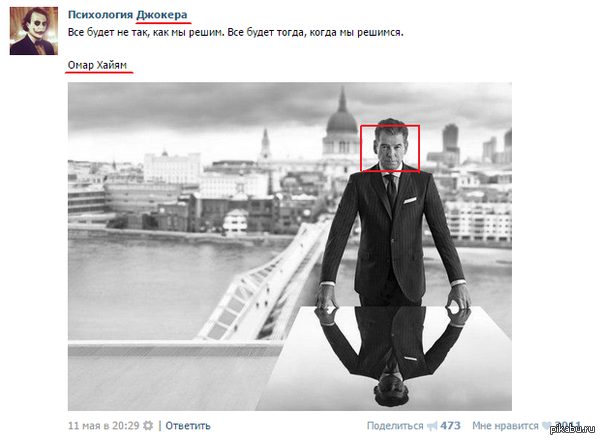Click the man's mirrored reflection on the table
Screen dimensions: 600x440
pos(392,354)
